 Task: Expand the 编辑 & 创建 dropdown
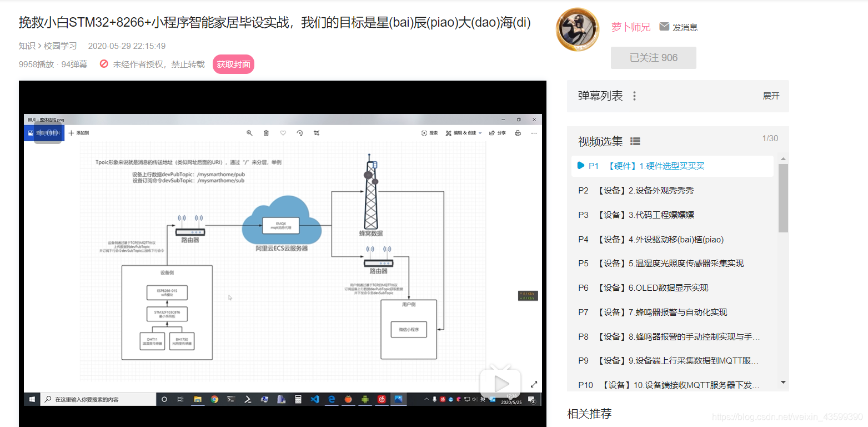click(464, 133)
